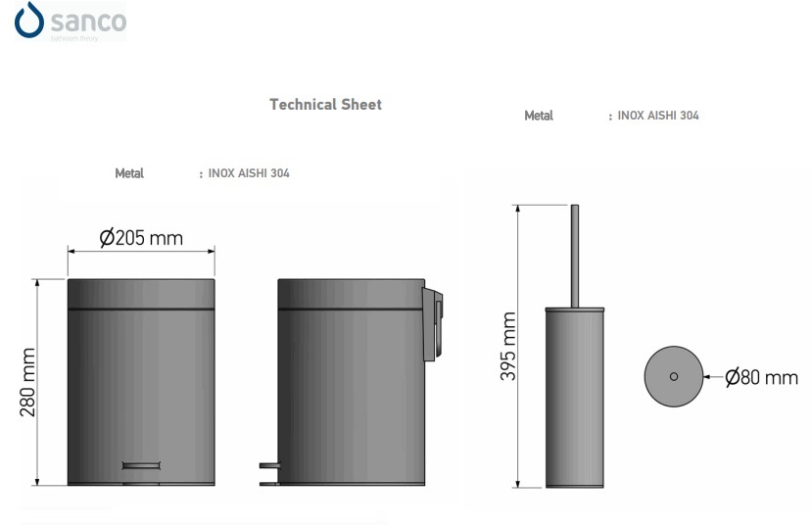Select the Technical Sheet heading
812x525 pixels.
[325, 104]
